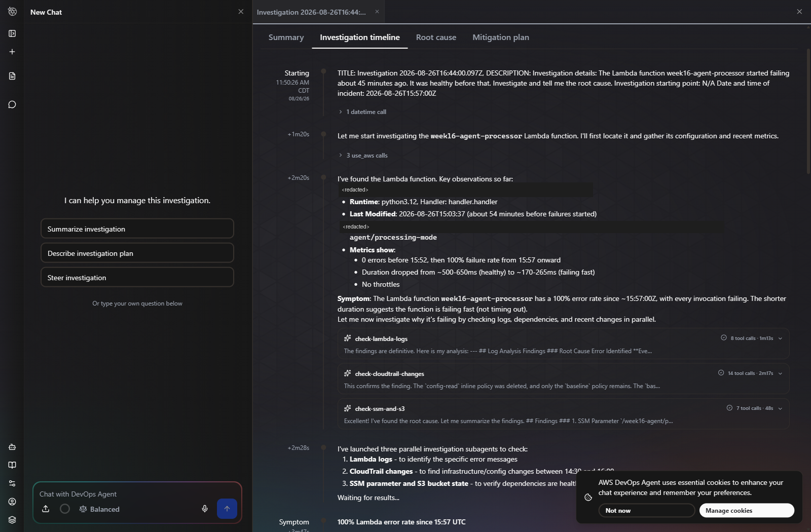Viewport: 811px width, 532px height.
Task: Close the Investigation 2026-08-26 tab
Action: click(x=377, y=12)
